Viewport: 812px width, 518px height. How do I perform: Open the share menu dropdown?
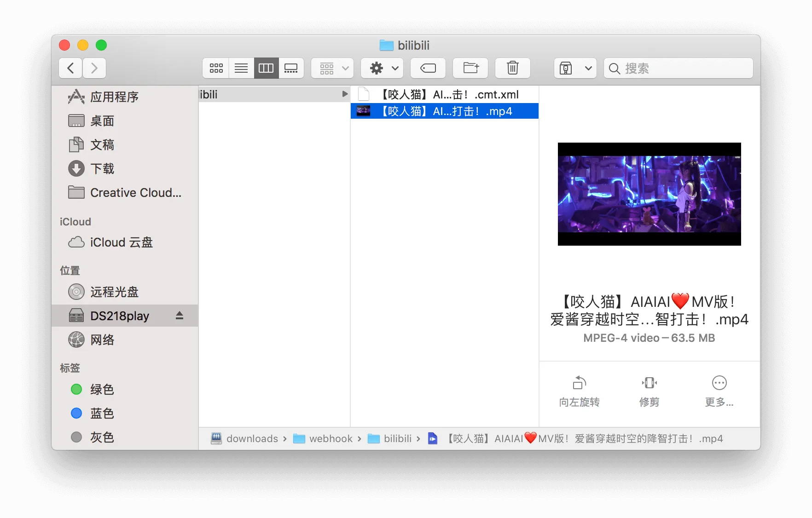[575, 68]
